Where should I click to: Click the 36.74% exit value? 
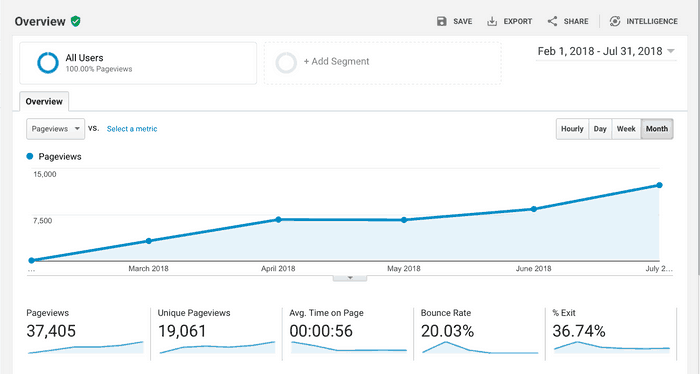[x=579, y=331]
